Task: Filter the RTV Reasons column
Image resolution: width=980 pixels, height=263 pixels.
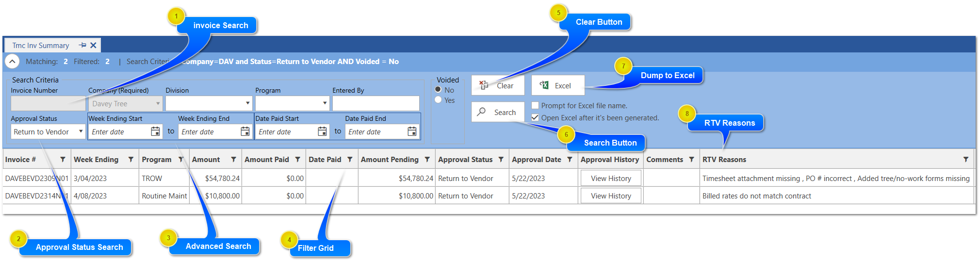Action: (x=965, y=160)
